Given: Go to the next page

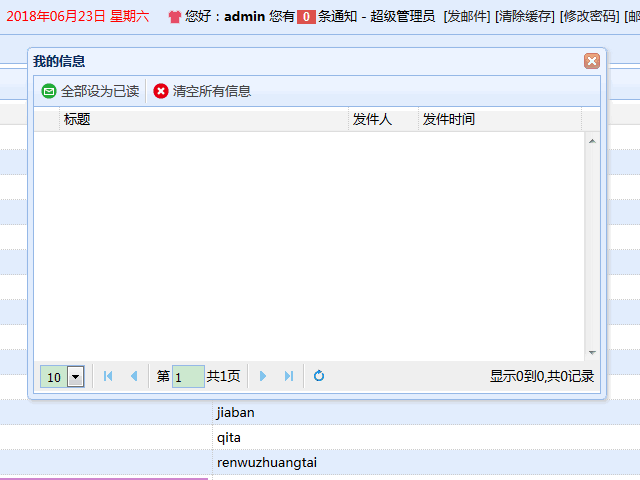Looking at the screenshot, I should point(263,376).
